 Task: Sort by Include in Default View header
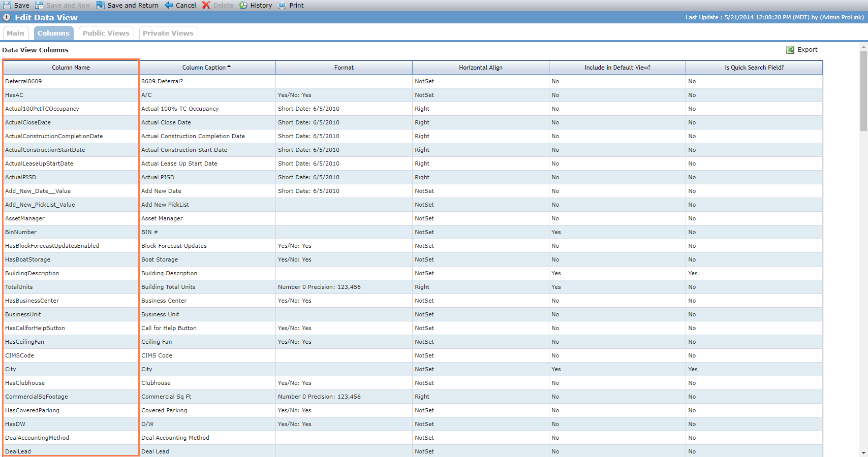point(617,68)
